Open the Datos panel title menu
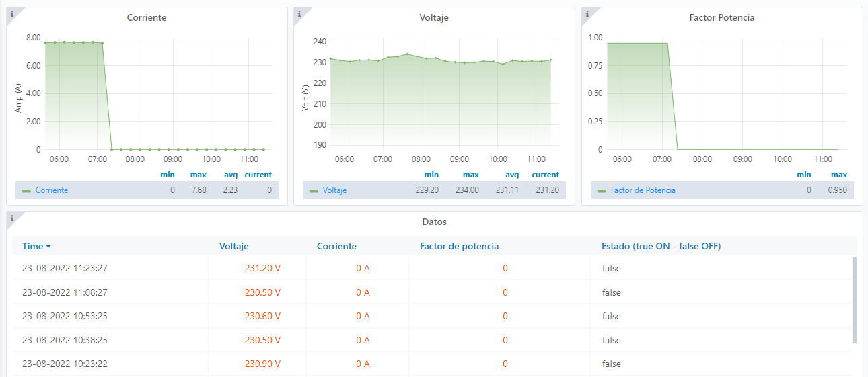 point(434,222)
